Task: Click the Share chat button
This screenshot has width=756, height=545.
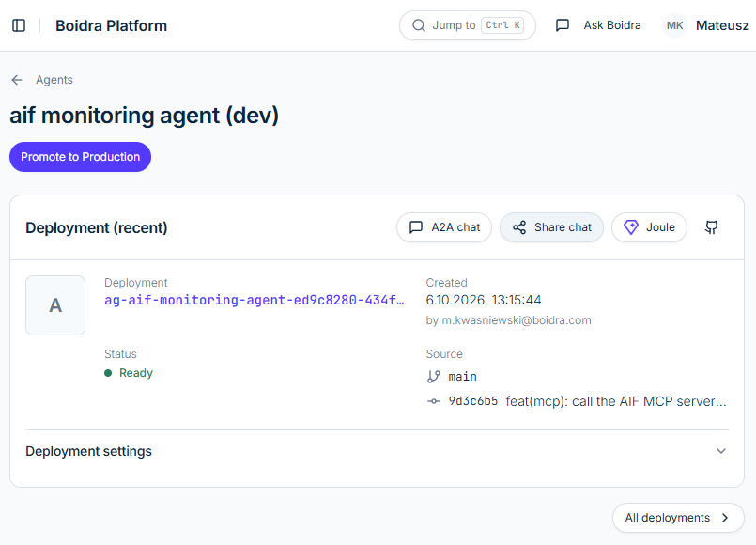Action: 551,227
